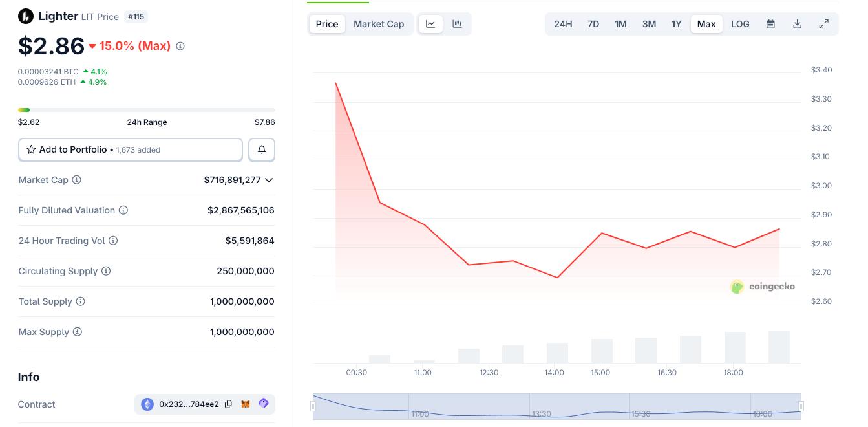
Task: Choose the 1Y time range
Action: coord(676,24)
